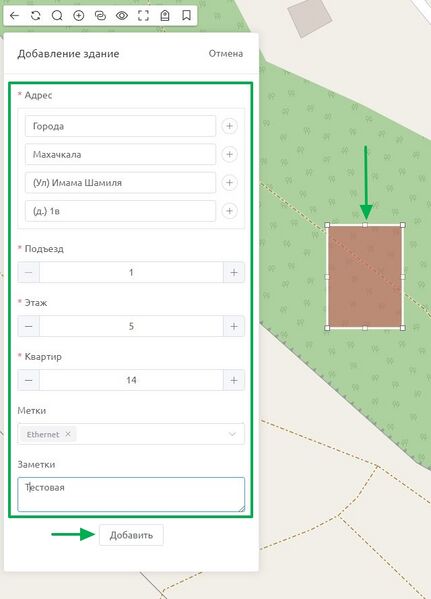431x599 pixels.
Task: Click the back arrow icon in toolbar
Action: tap(14, 15)
